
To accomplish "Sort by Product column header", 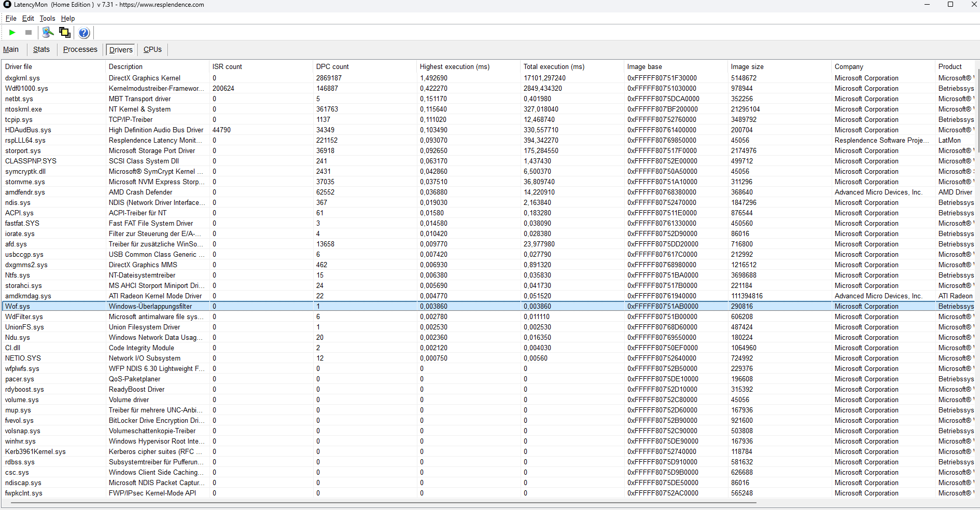I will point(955,66).
